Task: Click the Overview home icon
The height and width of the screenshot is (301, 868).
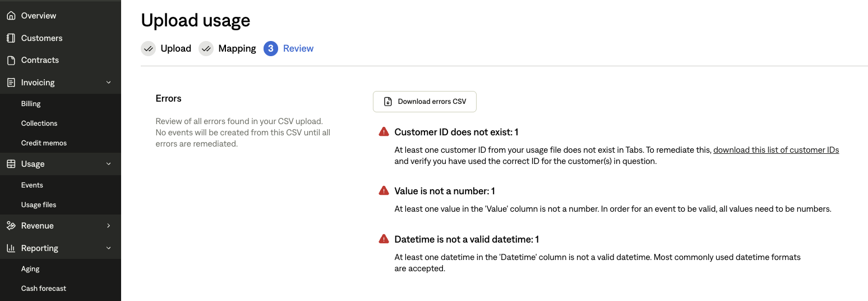Action: 11,16
